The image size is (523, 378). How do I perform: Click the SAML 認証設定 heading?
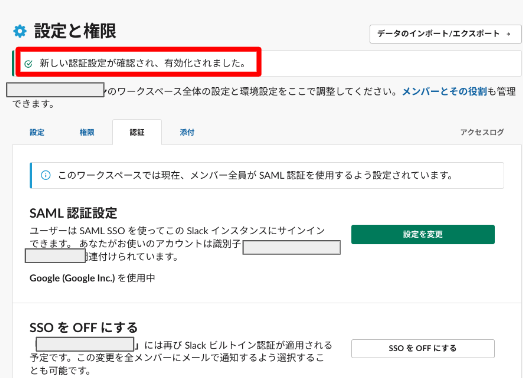pos(73,213)
